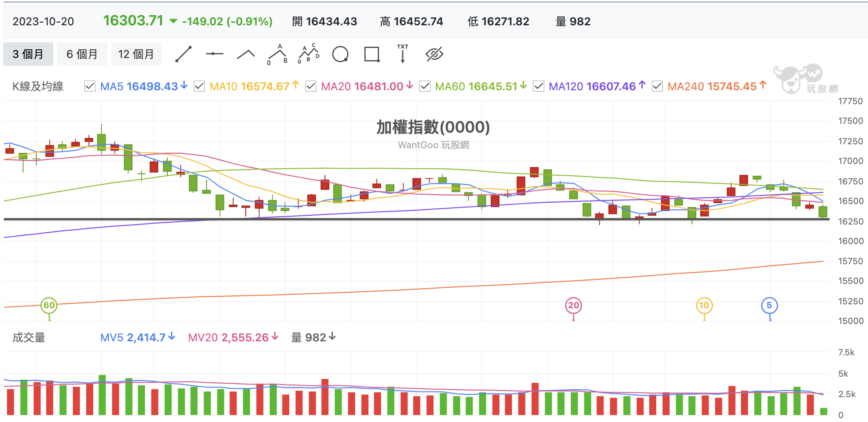The height and width of the screenshot is (422, 868).
Task: Uncheck the MA5 moving average checkbox
Action: coord(90,86)
